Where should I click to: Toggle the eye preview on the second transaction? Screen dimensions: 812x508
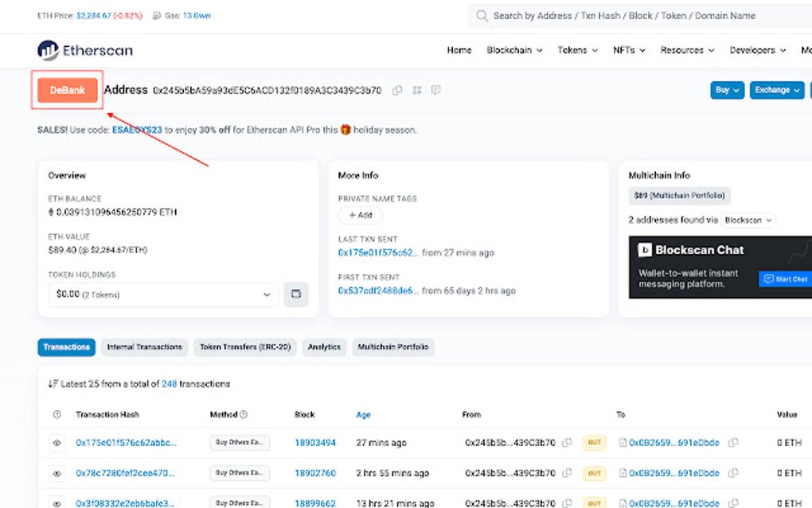pyautogui.click(x=57, y=473)
